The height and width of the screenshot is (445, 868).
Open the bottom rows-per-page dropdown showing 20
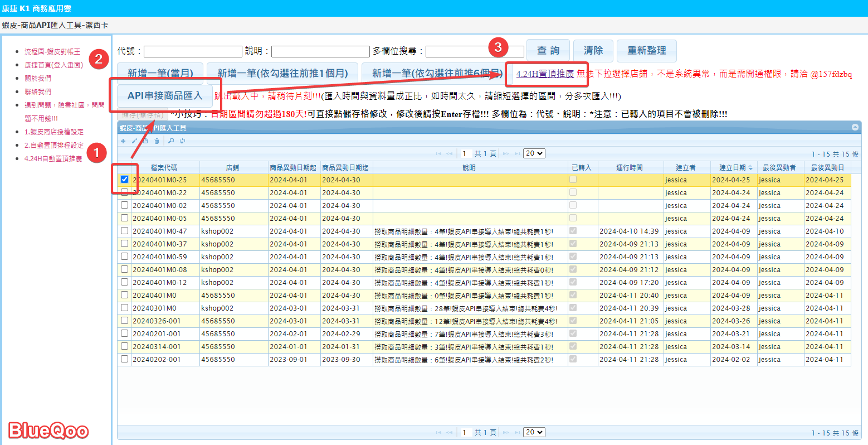tap(534, 432)
